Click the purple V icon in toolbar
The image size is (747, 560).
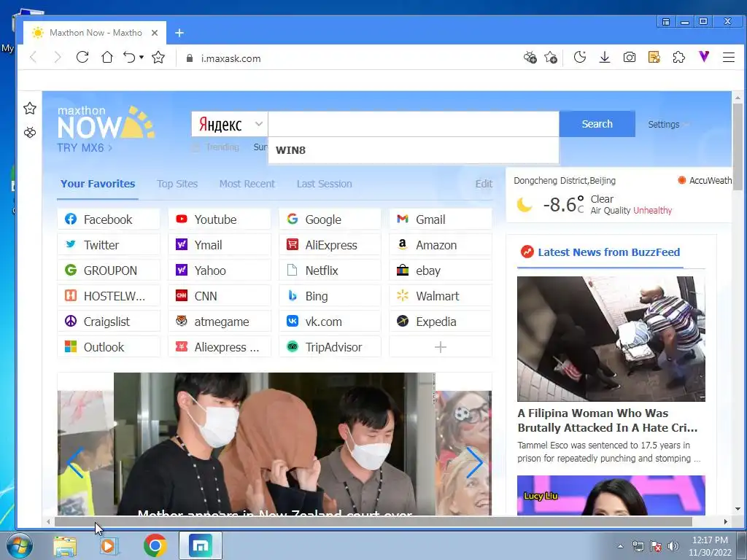(704, 57)
